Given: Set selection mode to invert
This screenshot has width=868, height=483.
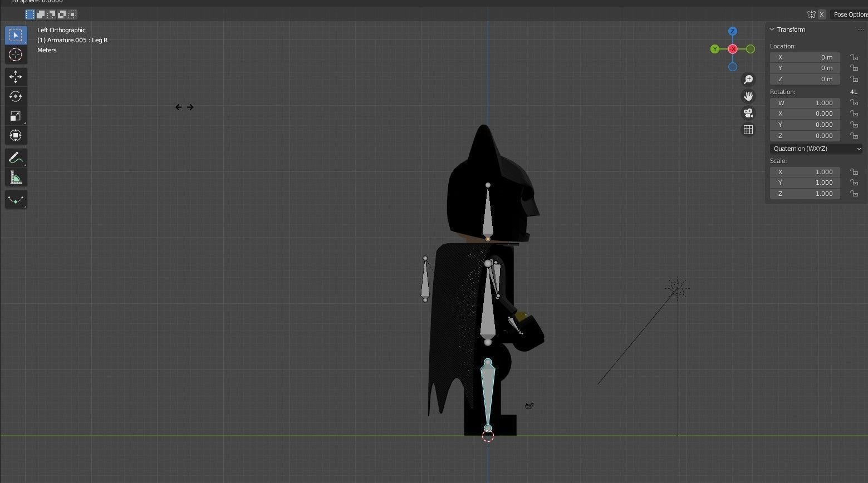Looking at the screenshot, I should coord(62,14).
